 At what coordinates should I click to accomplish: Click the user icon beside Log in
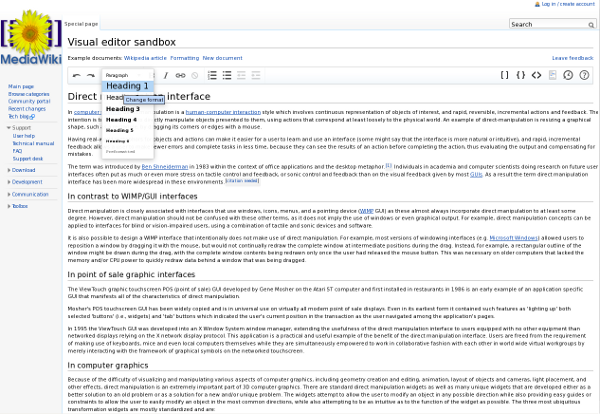pyautogui.click(x=537, y=4)
